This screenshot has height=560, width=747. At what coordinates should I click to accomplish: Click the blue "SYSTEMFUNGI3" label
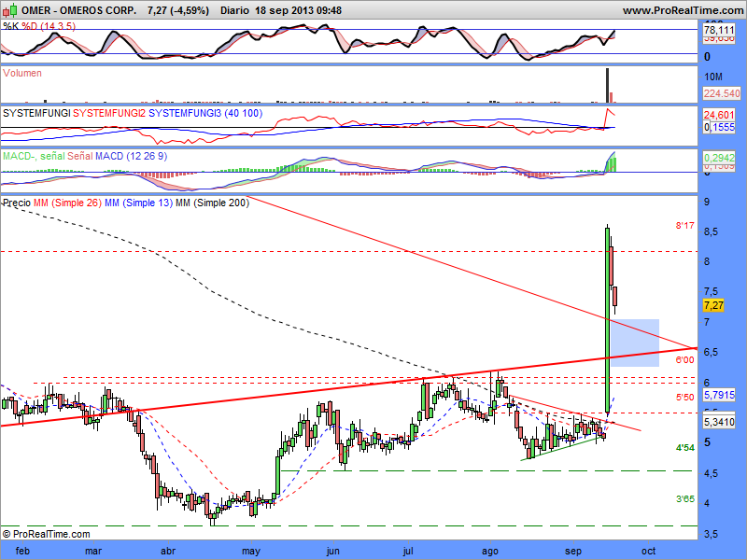pos(185,113)
